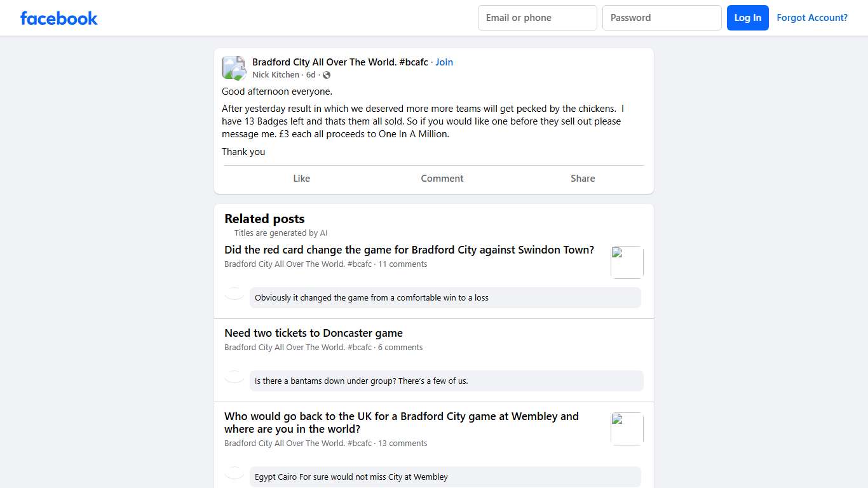The width and height of the screenshot is (868, 488).
Task: Click commenter avatar beside 'Egypt Cairo' comment
Action: (x=234, y=473)
